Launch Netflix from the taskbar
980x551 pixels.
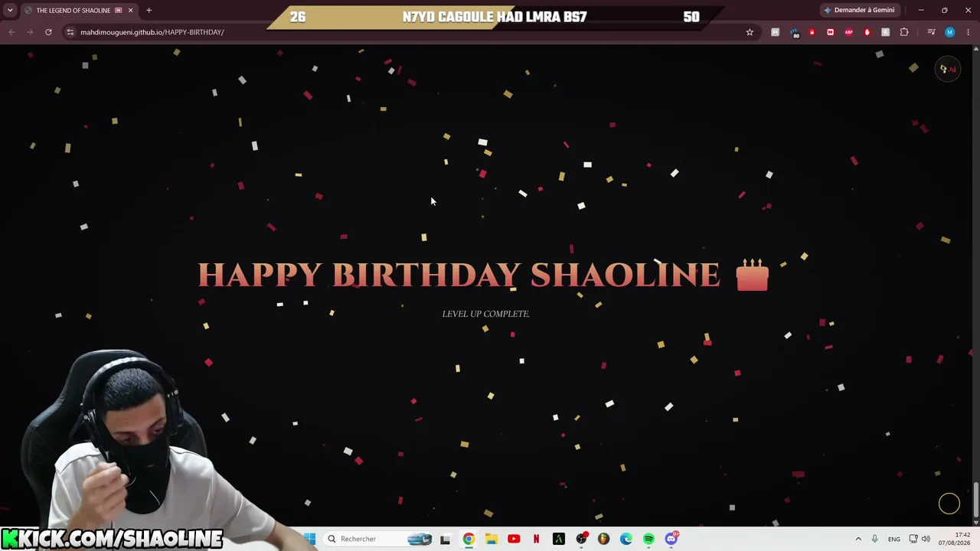(x=536, y=539)
